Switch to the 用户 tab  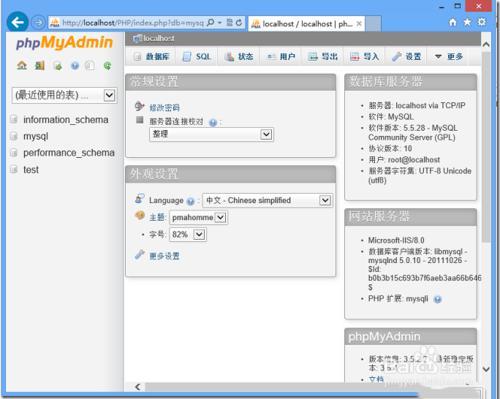click(282, 57)
